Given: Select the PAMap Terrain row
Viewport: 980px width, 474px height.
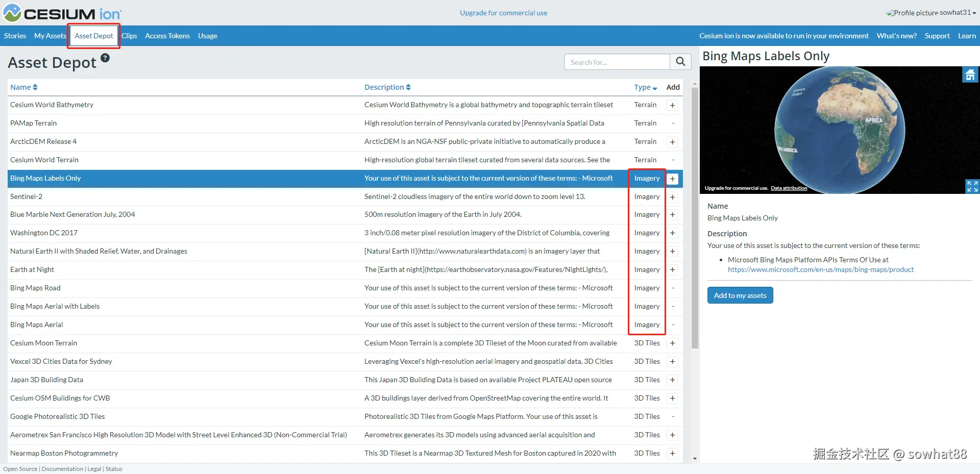Looking at the screenshot, I should pyautogui.click(x=345, y=123).
